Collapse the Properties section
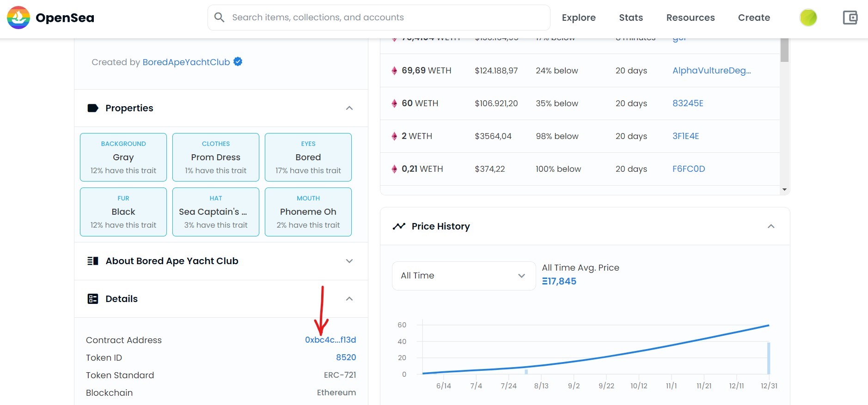Image resolution: width=868 pixels, height=405 pixels. click(x=349, y=108)
